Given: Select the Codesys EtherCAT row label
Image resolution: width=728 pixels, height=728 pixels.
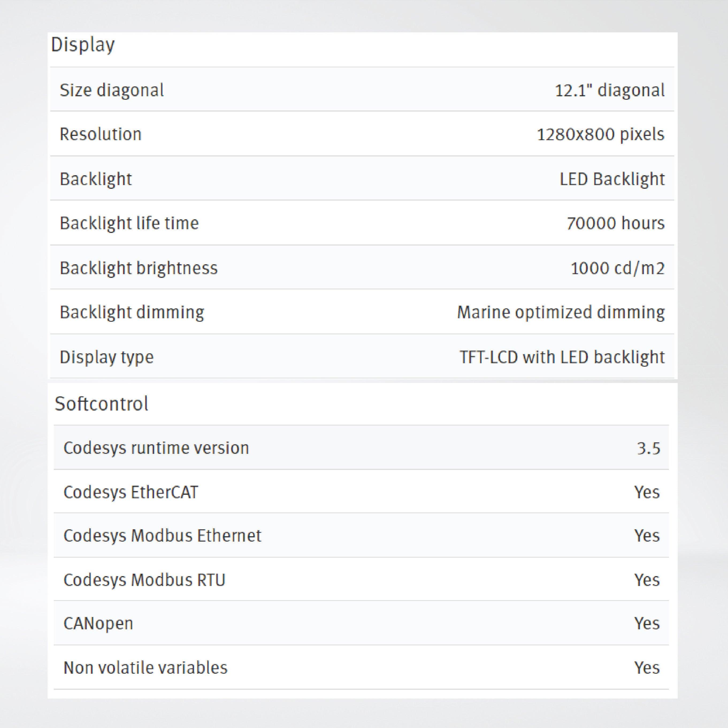Looking at the screenshot, I should [x=131, y=492].
